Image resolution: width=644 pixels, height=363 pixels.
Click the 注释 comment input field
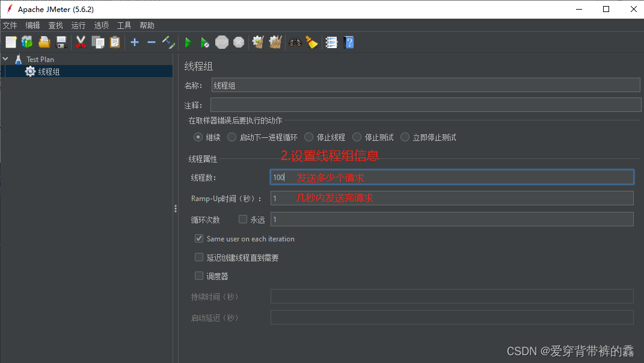426,104
